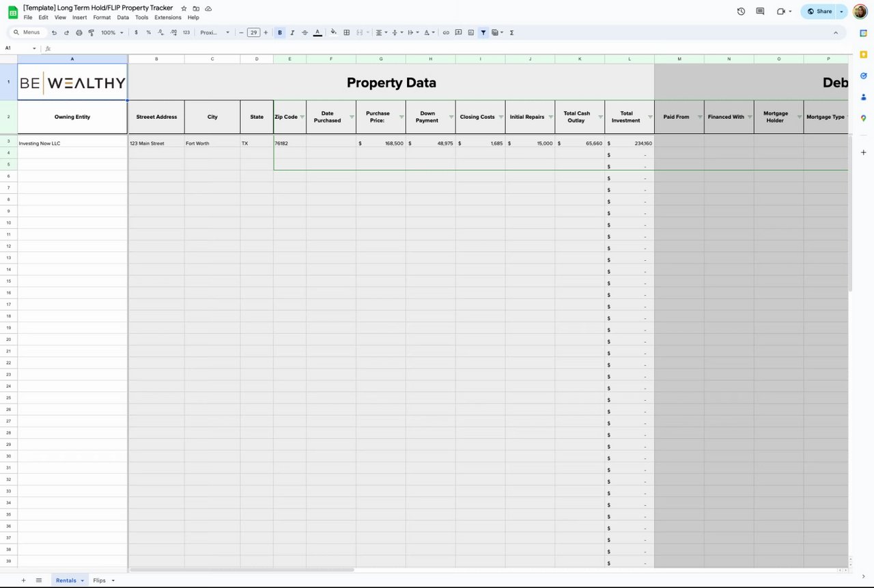This screenshot has height=588, width=874.
Task: Open the zoom 100% dropdown
Action: [112, 33]
